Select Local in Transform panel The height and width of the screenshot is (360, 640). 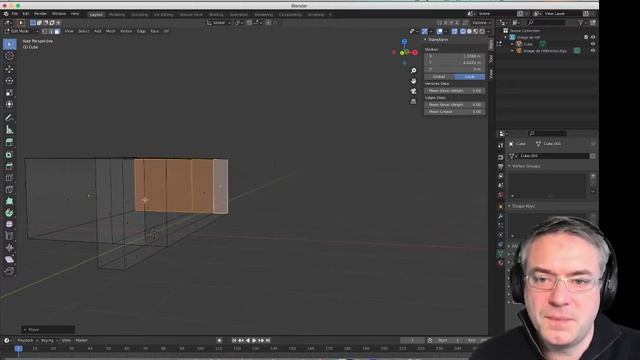pyautogui.click(x=470, y=77)
